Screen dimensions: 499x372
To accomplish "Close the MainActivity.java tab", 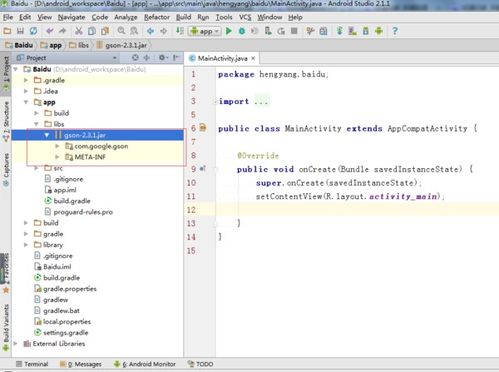I will (253, 58).
